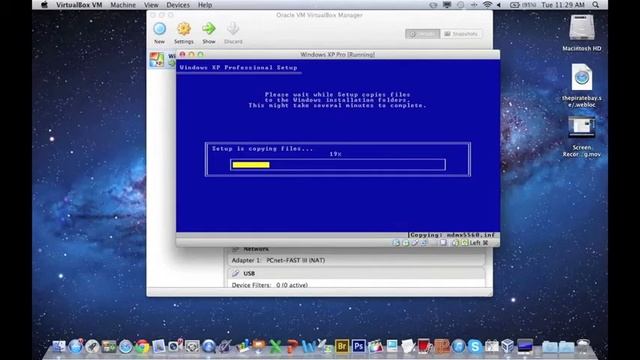Image resolution: width=640 pixels, height=360 pixels.
Task: Click the volume icon in the menu bar
Action: (499, 5)
